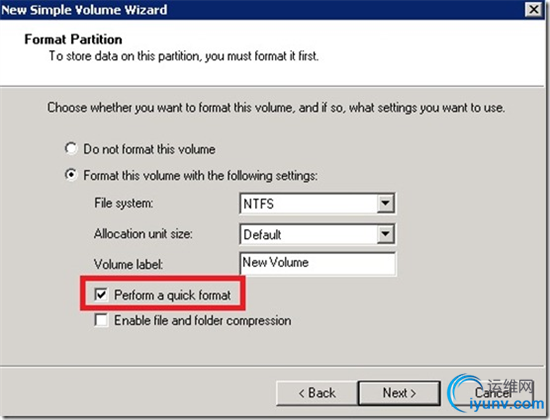Click the "File system:" label

click(x=123, y=203)
